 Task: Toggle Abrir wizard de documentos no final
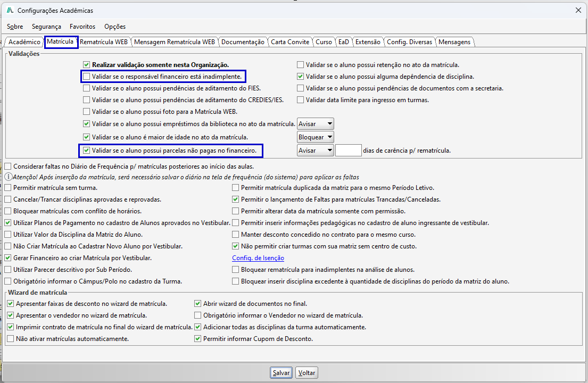[x=197, y=304]
